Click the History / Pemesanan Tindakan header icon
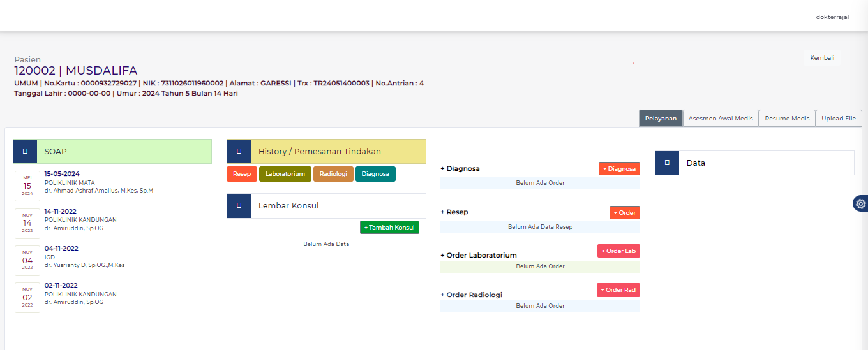Image resolution: width=868 pixels, height=350 pixels. [x=239, y=152]
